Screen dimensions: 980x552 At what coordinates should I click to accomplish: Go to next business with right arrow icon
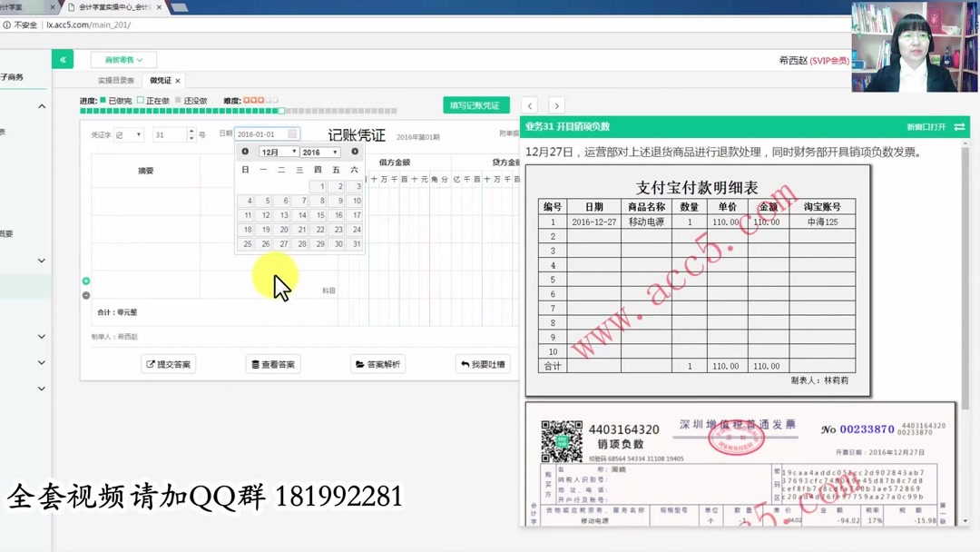pyautogui.click(x=556, y=104)
